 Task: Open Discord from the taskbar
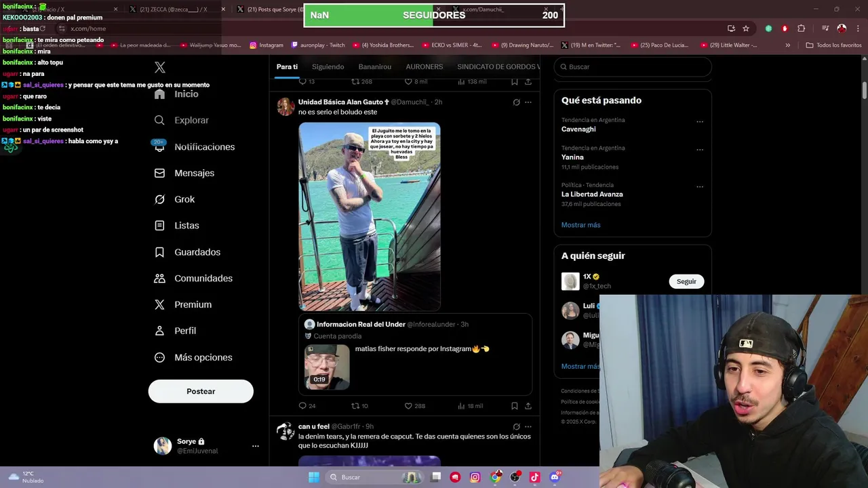coord(555,477)
